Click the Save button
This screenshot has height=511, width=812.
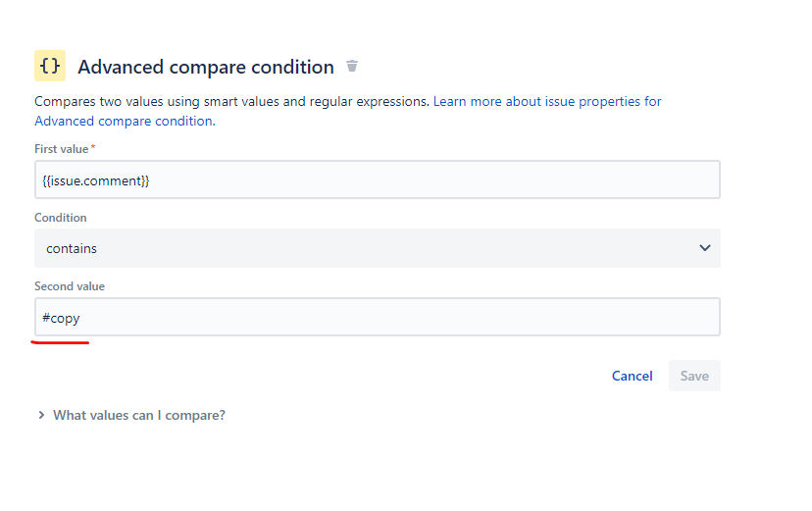[x=694, y=376]
